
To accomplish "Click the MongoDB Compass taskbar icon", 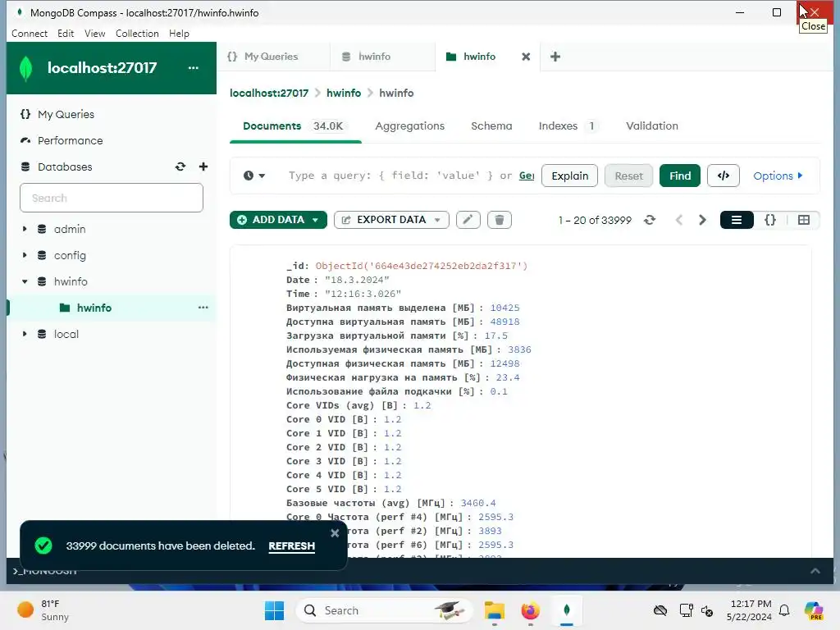I will [x=566, y=610].
